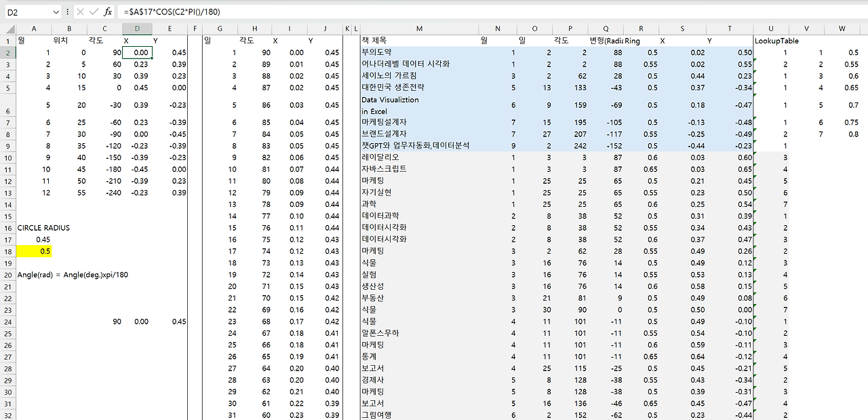The image size is (868, 420).
Task: Click the 책 제목 header cell
Action: (419, 41)
